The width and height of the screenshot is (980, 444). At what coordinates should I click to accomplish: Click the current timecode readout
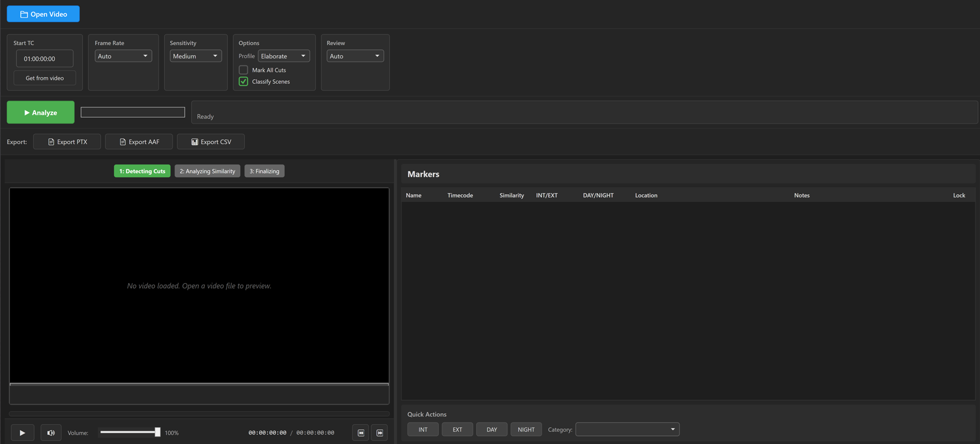tap(267, 433)
